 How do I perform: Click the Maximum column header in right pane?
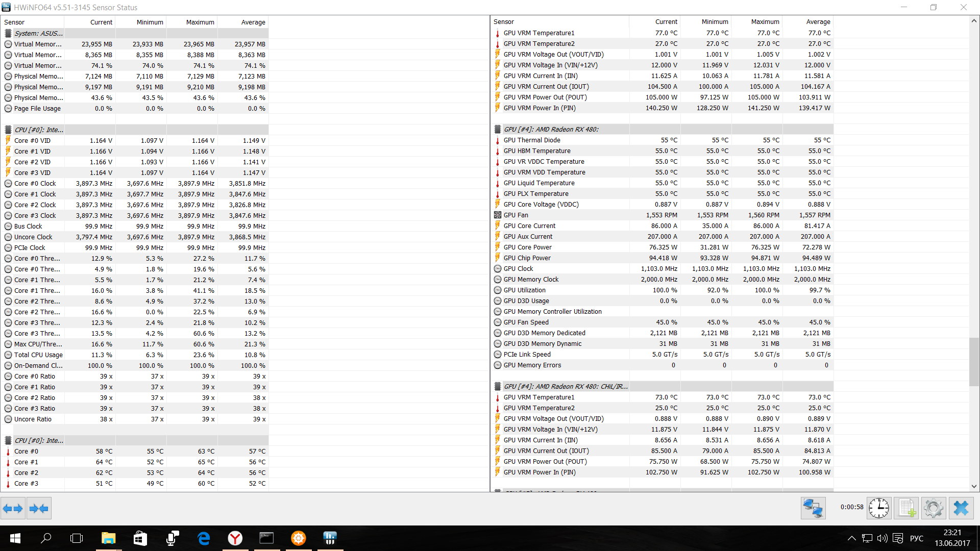pyautogui.click(x=764, y=21)
